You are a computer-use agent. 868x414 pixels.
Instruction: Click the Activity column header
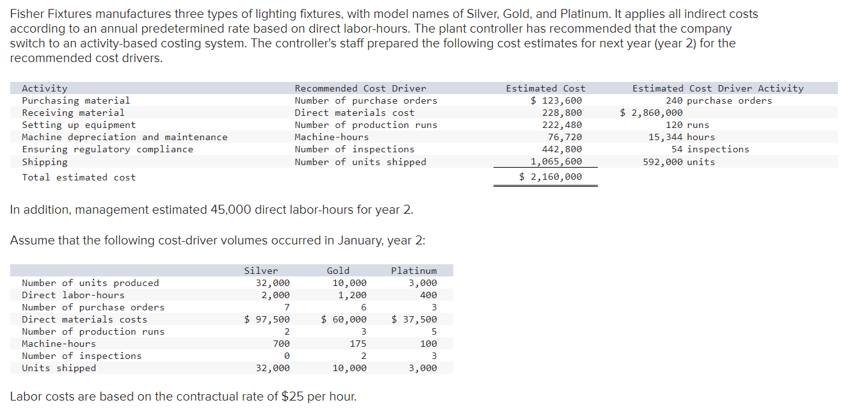pyautogui.click(x=45, y=88)
